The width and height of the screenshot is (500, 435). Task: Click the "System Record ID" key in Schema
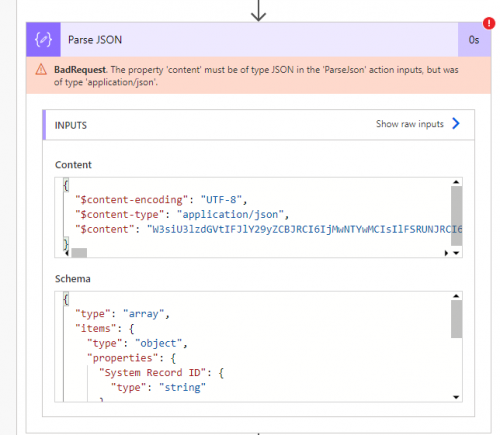(x=153, y=373)
